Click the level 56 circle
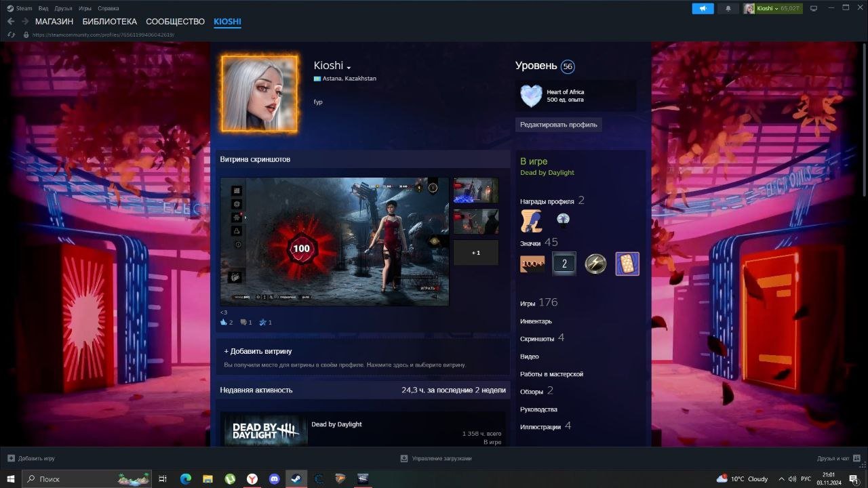The height and width of the screenshot is (488, 868). click(x=568, y=66)
